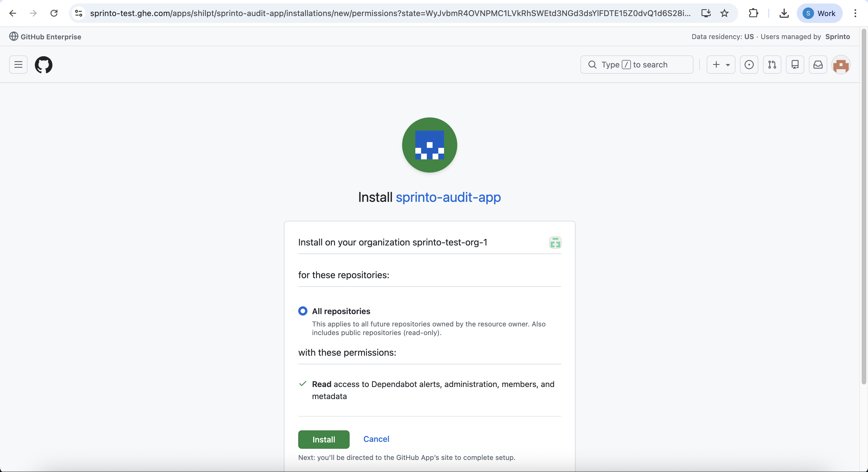
Task: Open the Repositories icon in header
Action: [x=795, y=64]
